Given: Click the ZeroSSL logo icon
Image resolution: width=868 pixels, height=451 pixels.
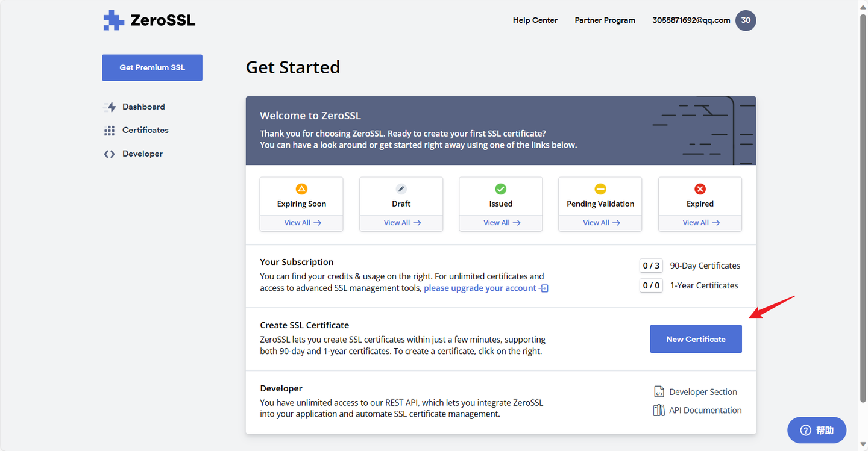Looking at the screenshot, I should coord(113,20).
